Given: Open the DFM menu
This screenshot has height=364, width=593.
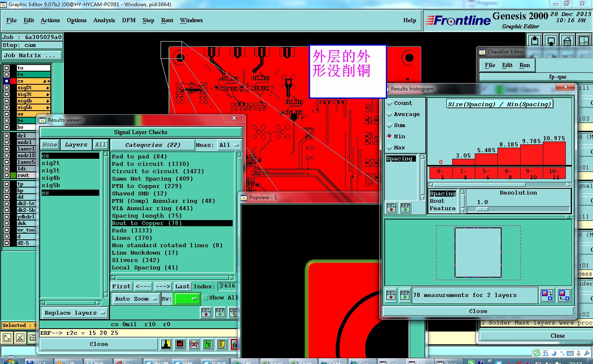Looking at the screenshot, I should tap(129, 20).
